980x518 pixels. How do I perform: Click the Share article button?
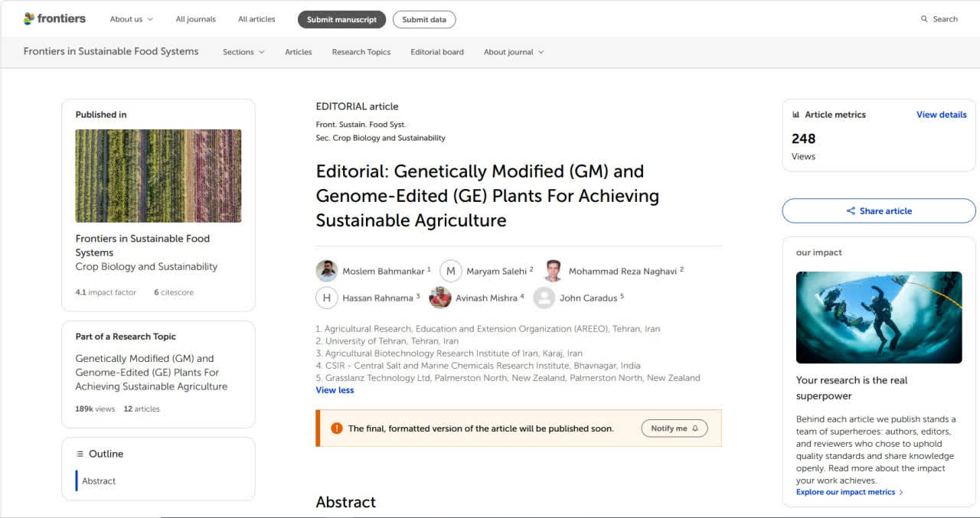click(x=879, y=211)
